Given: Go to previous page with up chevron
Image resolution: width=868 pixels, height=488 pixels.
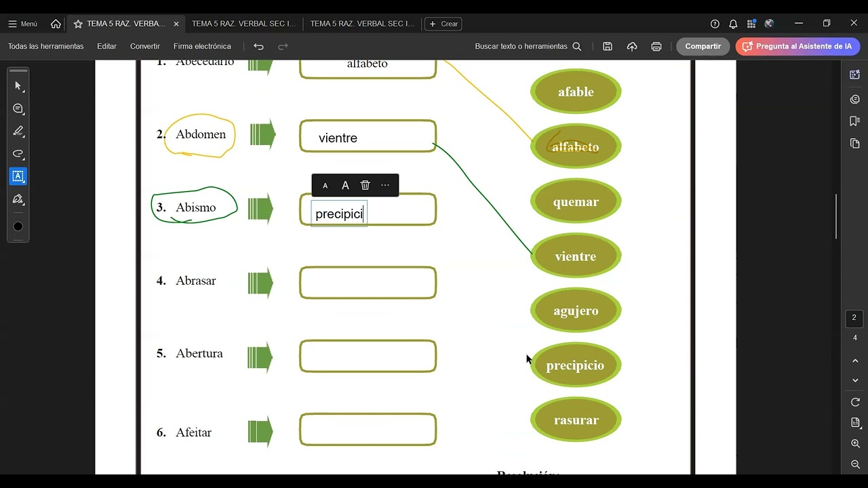Looking at the screenshot, I should tap(855, 361).
